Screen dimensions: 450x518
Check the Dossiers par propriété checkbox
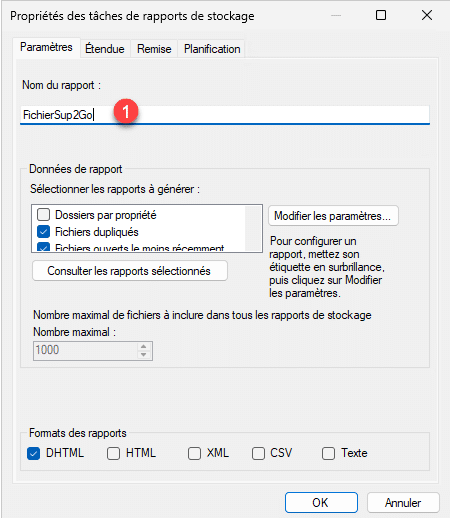coord(43,215)
